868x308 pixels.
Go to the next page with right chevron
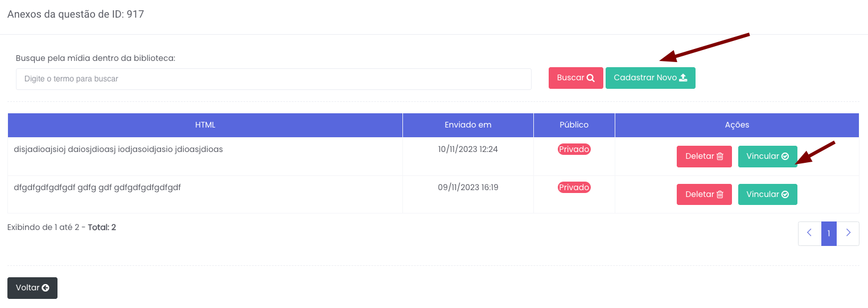(848, 233)
